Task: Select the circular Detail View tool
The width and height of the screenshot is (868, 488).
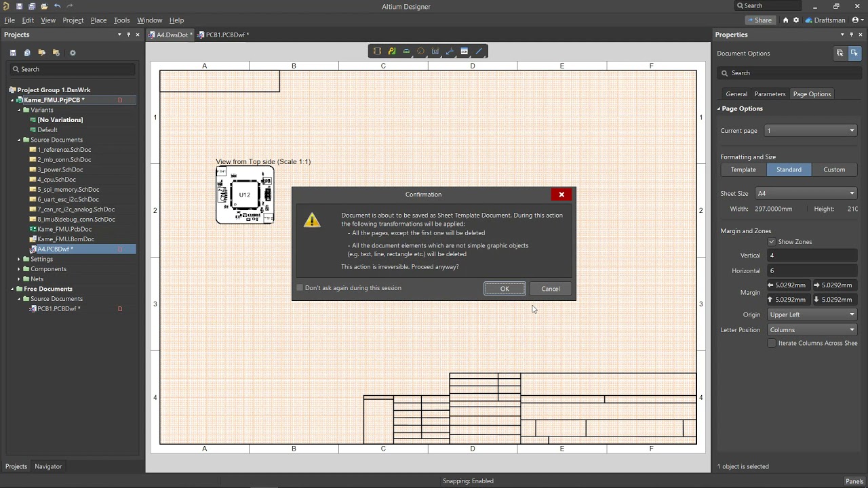Action: pyautogui.click(x=420, y=52)
